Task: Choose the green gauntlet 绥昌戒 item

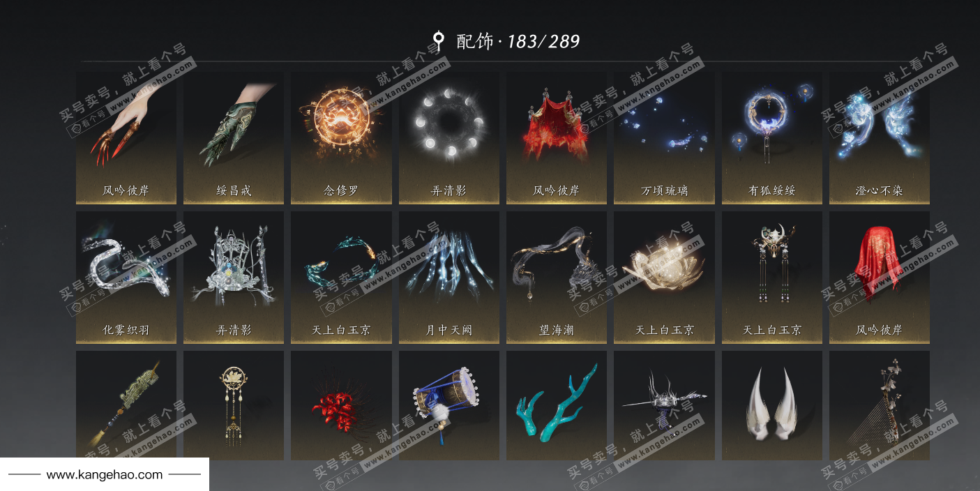Action: (x=234, y=138)
